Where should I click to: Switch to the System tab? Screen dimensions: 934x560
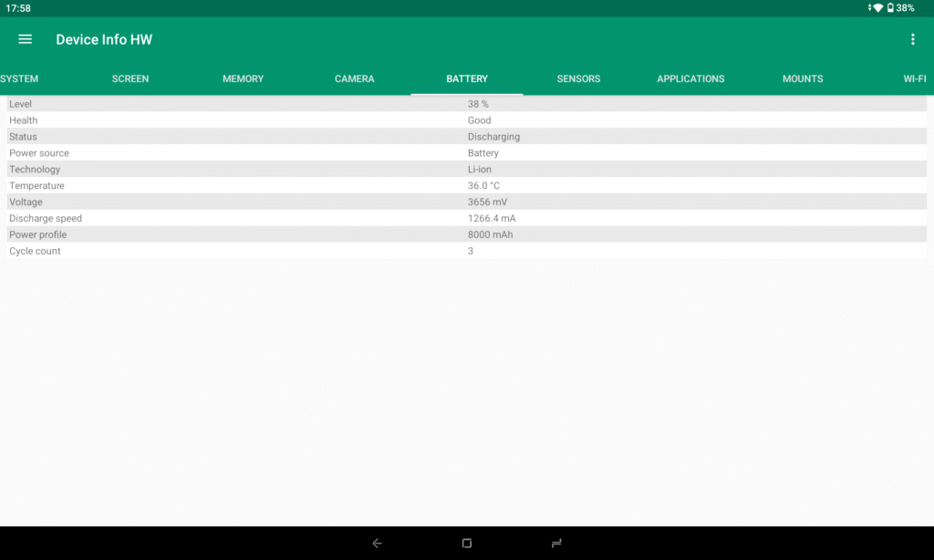tap(19, 79)
